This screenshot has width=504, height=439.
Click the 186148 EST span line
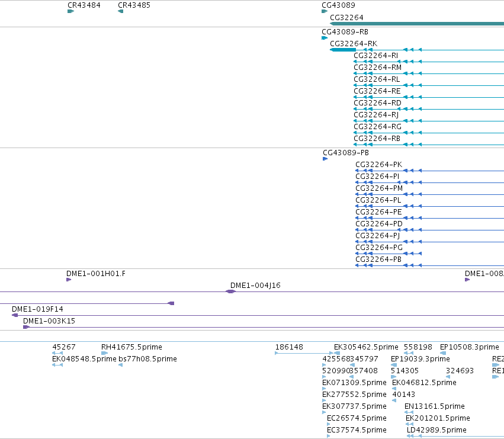[x=304, y=354]
